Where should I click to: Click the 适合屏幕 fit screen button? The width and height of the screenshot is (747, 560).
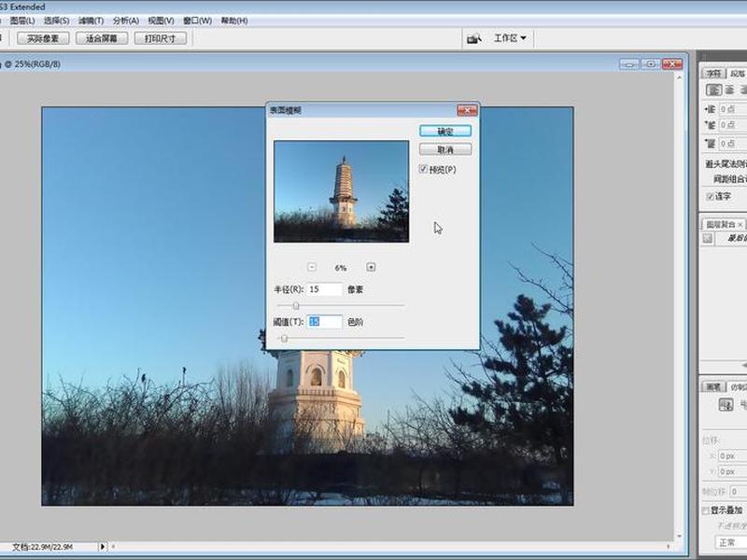click(x=102, y=38)
